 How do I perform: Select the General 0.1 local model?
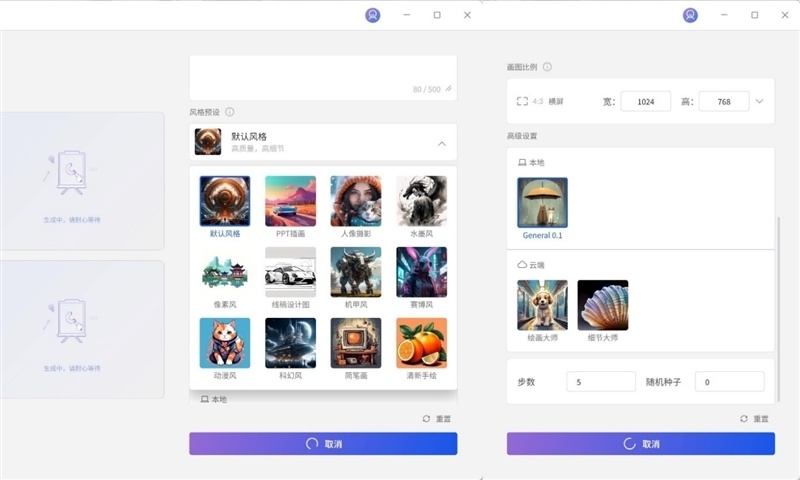[542, 203]
